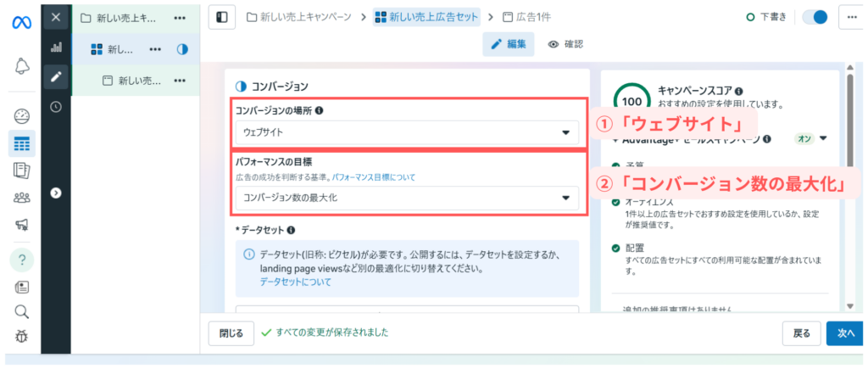Screen dimensions: 868x369
Task: Open more options for campaign tree row
Action: [x=180, y=19]
